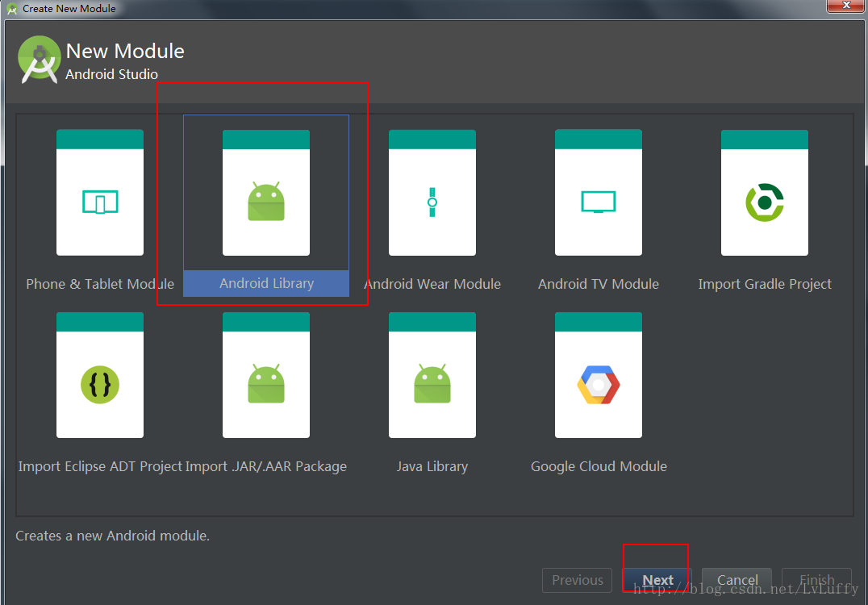The image size is (868, 605).
Task: Close the Create New Module dialog
Action: (x=846, y=6)
